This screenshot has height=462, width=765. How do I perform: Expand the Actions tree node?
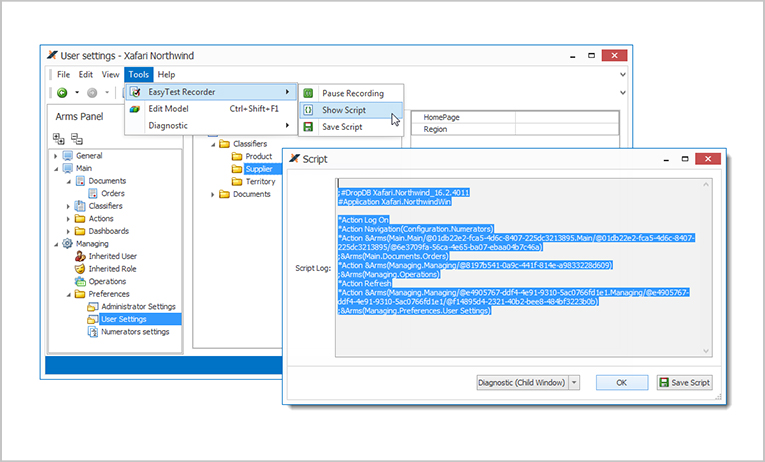point(68,219)
